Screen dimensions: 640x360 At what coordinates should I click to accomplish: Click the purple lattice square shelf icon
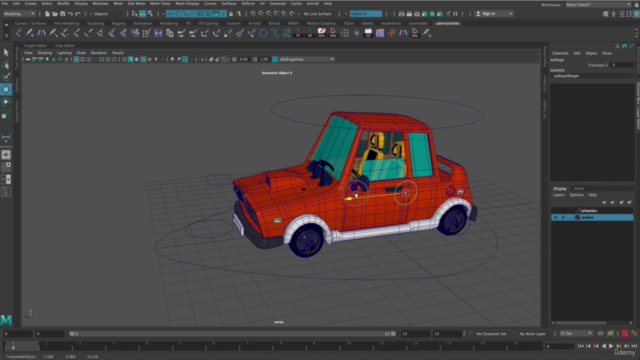[x=158, y=33]
